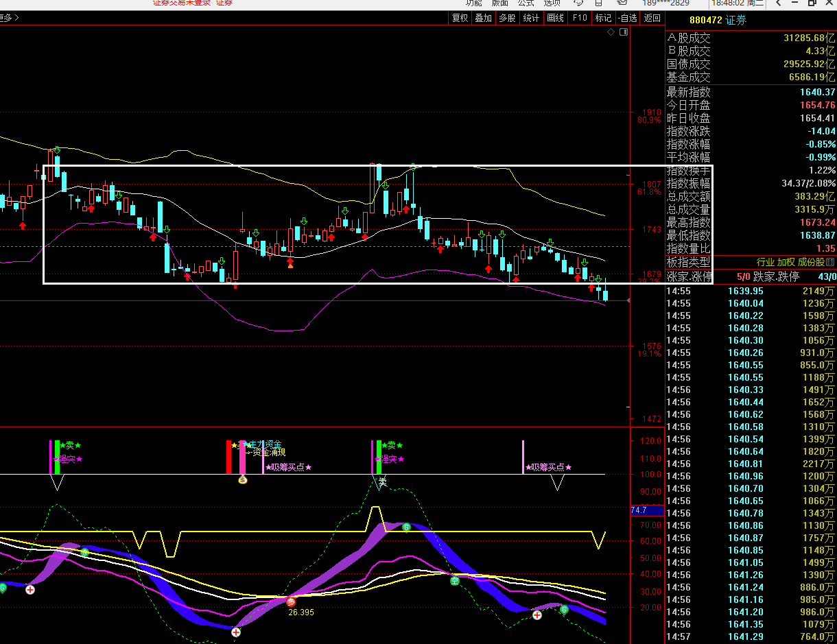Click the 基金成交 value 6586.19亿
The height and width of the screenshot is (644, 837).
coord(812,77)
